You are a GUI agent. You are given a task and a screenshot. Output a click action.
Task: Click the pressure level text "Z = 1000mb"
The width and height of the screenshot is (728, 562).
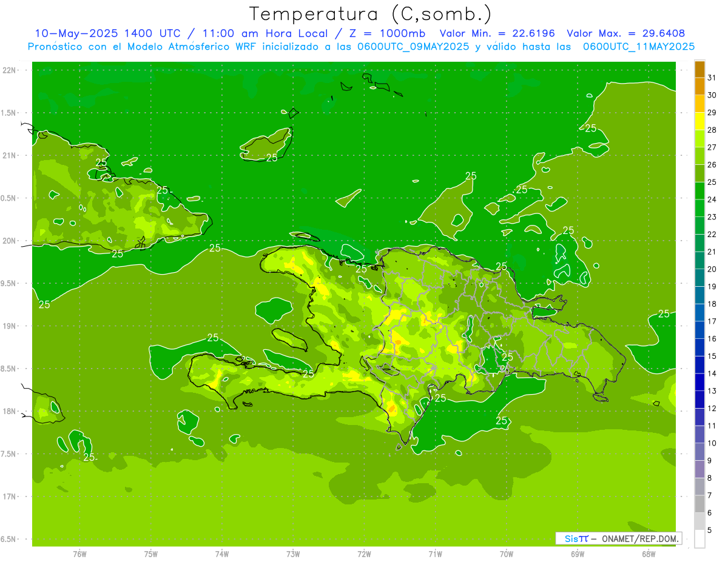386,33
